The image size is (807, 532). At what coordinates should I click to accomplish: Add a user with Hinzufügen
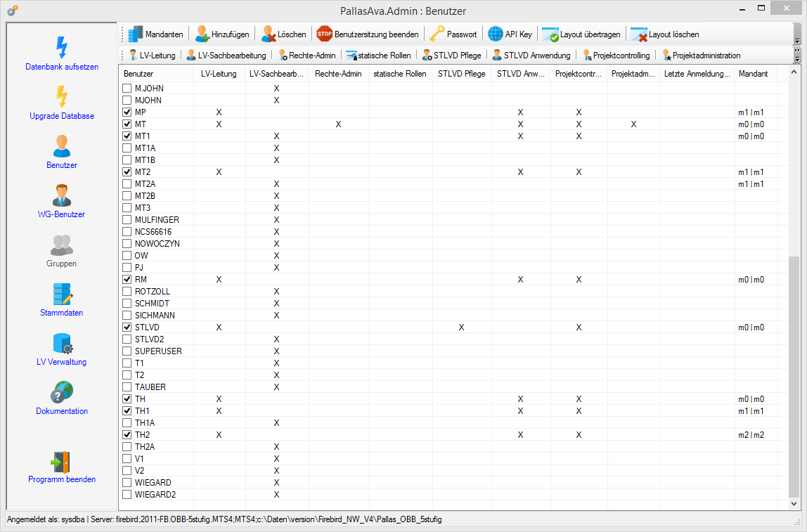(222, 34)
